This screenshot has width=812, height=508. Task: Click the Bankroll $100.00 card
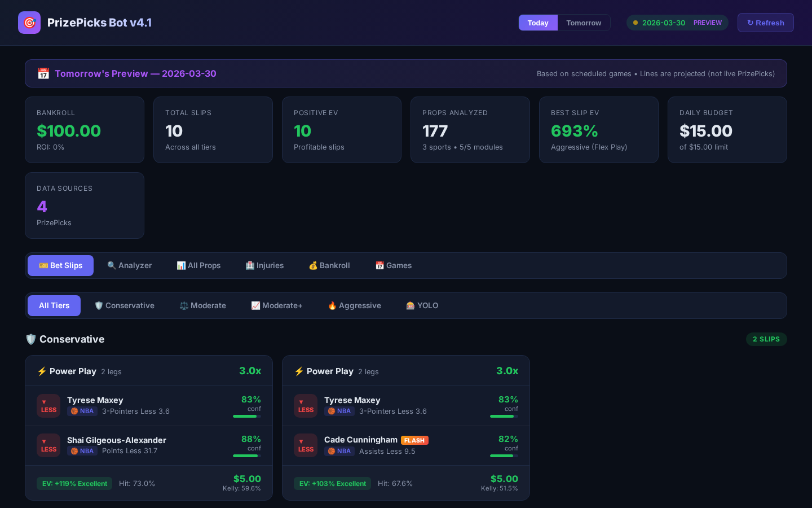click(85, 130)
